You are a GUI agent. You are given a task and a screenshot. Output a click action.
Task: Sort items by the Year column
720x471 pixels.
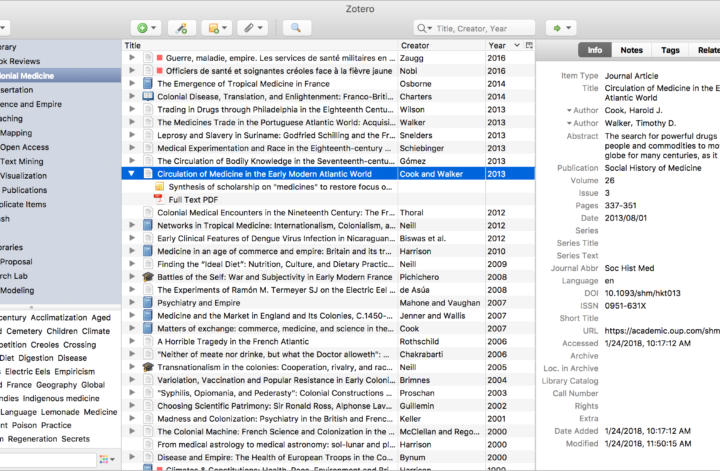pos(504,45)
